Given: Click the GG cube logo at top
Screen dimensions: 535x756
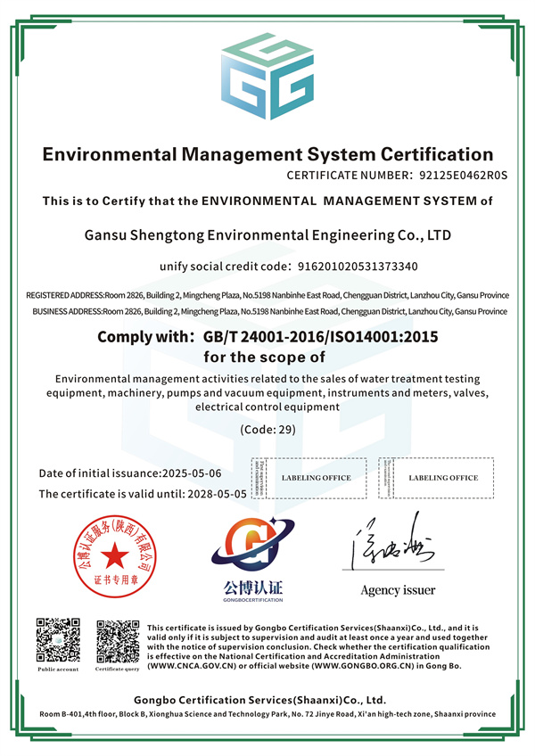Looking at the screenshot, I should tap(267, 73).
